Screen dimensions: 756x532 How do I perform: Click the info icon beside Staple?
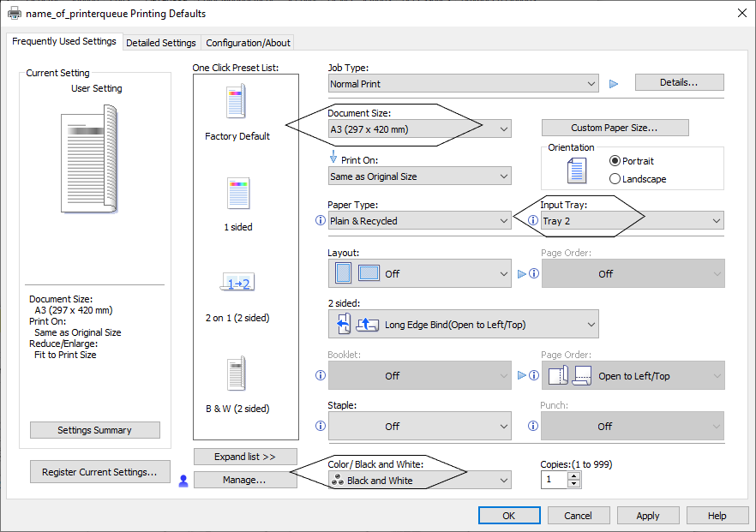coord(321,426)
